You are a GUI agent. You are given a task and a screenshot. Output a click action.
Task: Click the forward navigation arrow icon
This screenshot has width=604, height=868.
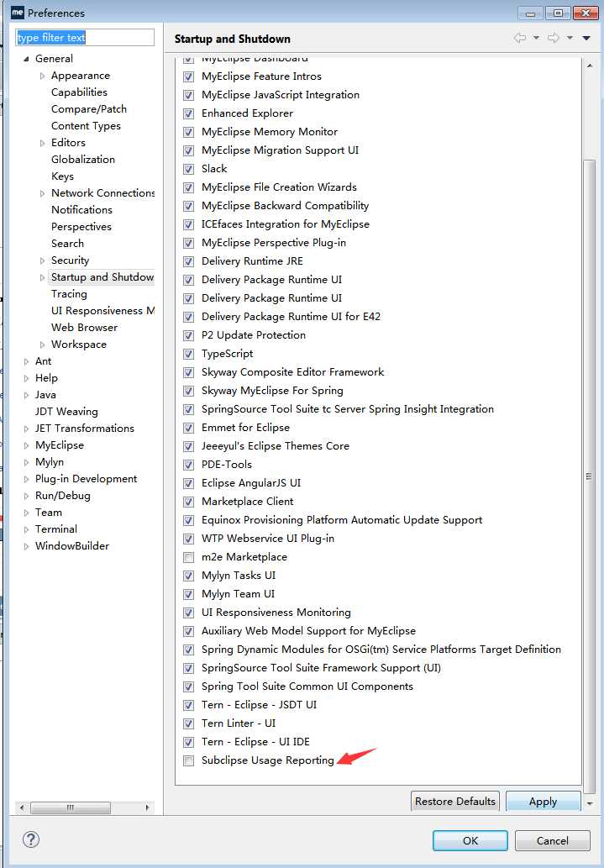click(553, 38)
